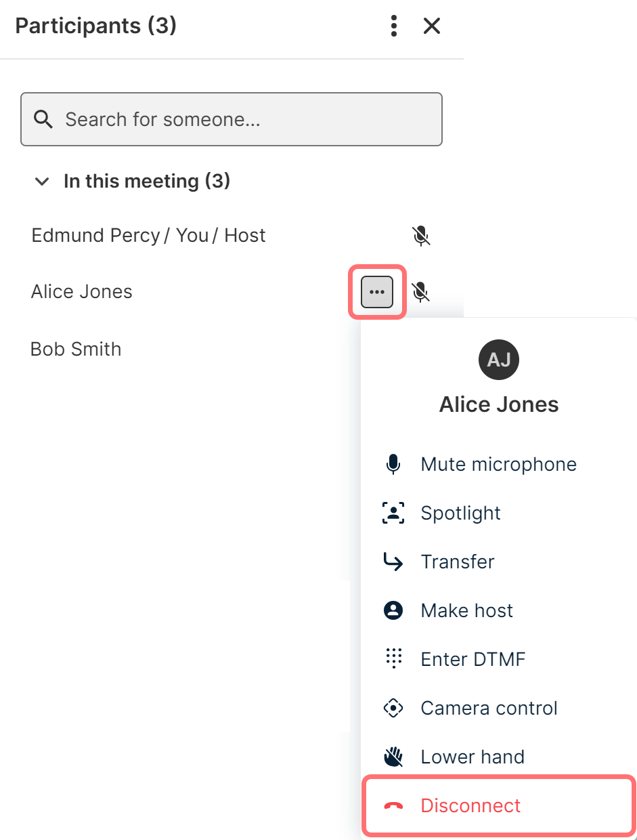
Task: Select Make host from the menu
Action: click(466, 610)
